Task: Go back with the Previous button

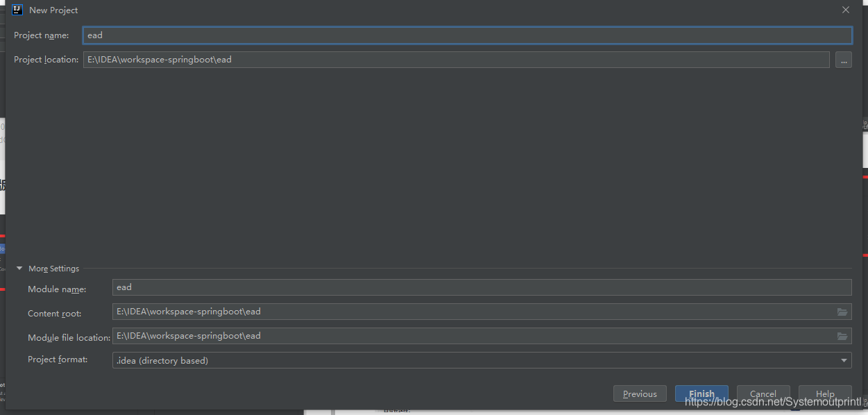Action: 640,393
